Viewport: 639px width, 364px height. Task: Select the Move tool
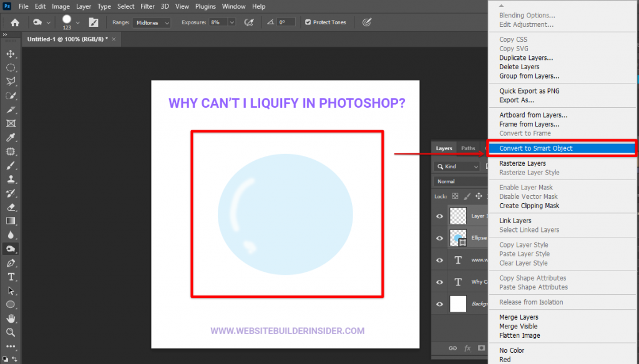coord(9,54)
